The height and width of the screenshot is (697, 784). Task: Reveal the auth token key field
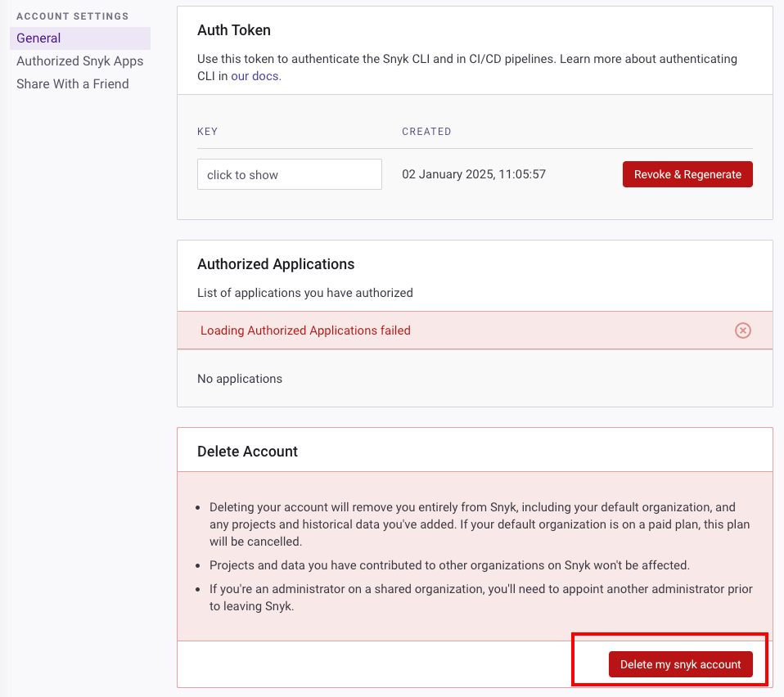coord(290,174)
